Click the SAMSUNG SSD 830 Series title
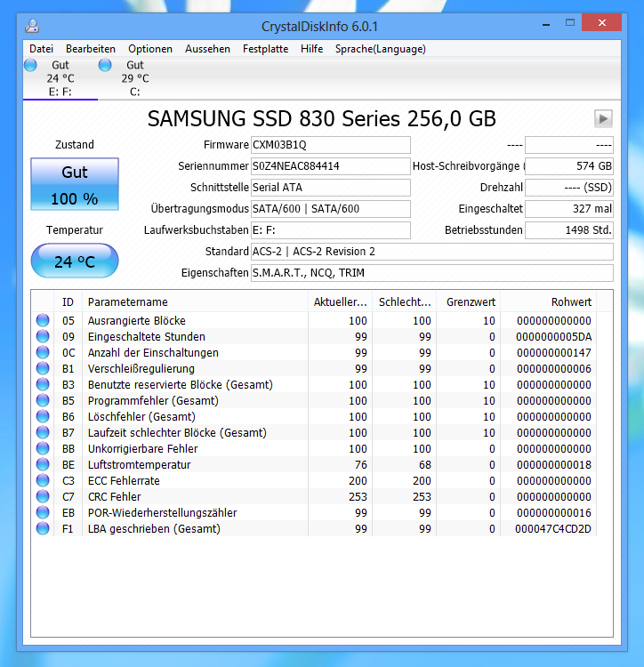Image resolution: width=644 pixels, height=667 pixels. (x=322, y=118)
